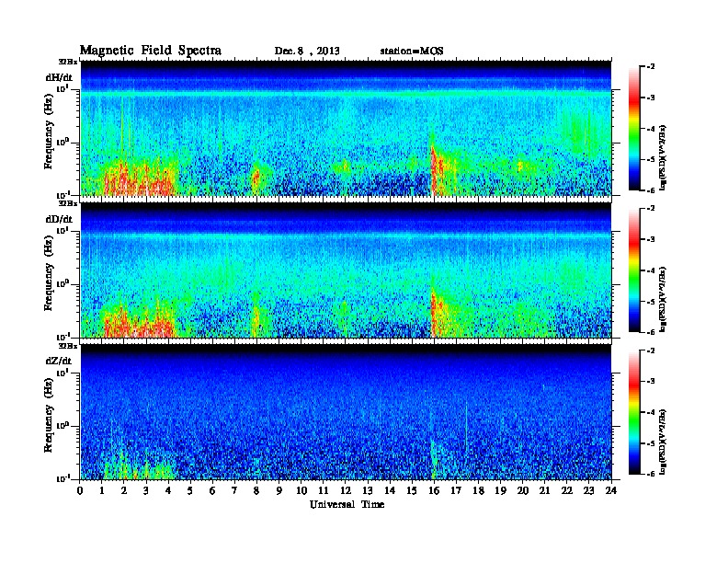The height and width of the screenshot is (563, 728).
Task: Click hour tick label '24' on time axis
Action: coord(611,490)
